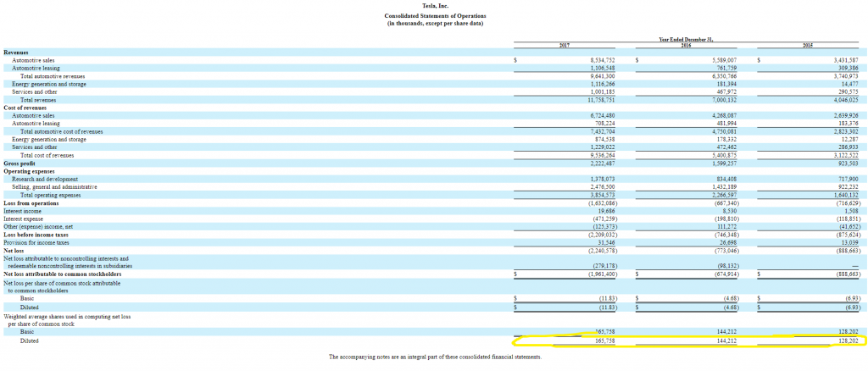Image resolution: width=868 pixels, height=371 pixels.
Task: Select the 2017 basic loss per share (11.83)
Action: click(x=609, y=298)
